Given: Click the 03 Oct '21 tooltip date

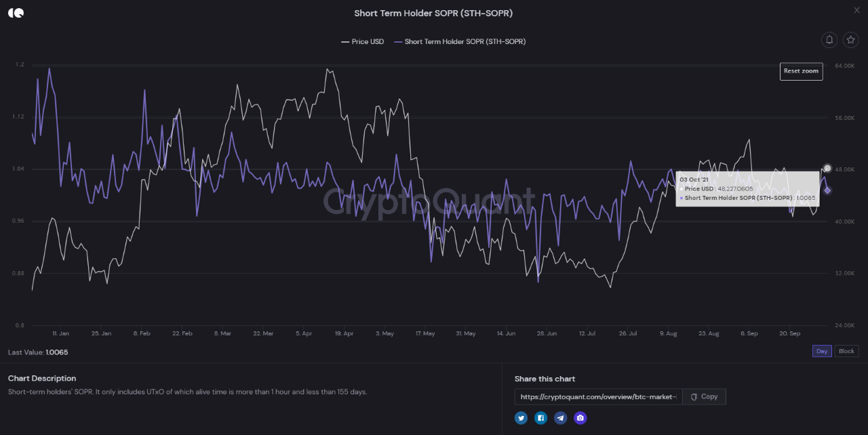Looking at the screenshot, I should tap(694, 180).
